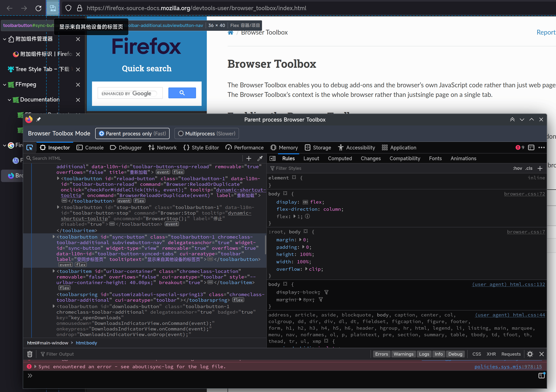Expand the flex: 1 shorthand property
The image size is (556, 392).
[294, 216]
